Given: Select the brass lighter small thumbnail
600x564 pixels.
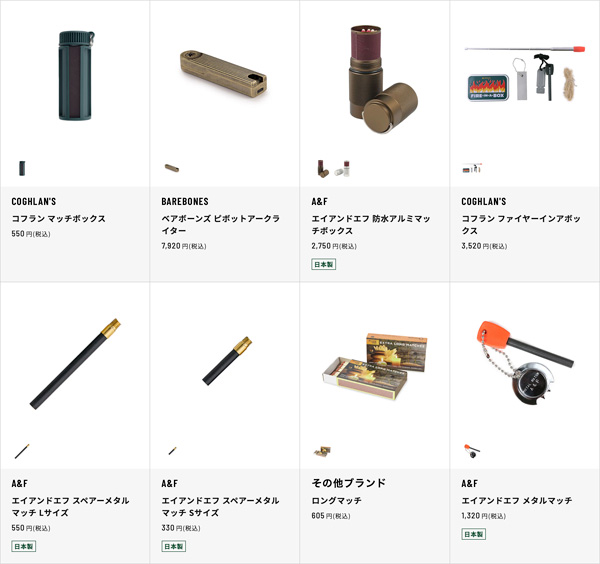Looking at the screenshot, I should [172, 168].
